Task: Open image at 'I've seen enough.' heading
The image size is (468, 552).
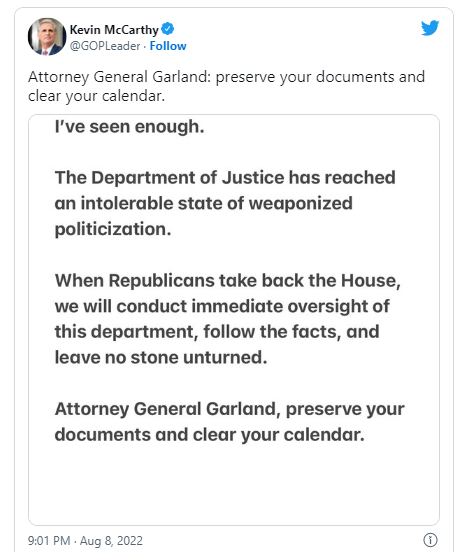Action: [x=130, y=126]
